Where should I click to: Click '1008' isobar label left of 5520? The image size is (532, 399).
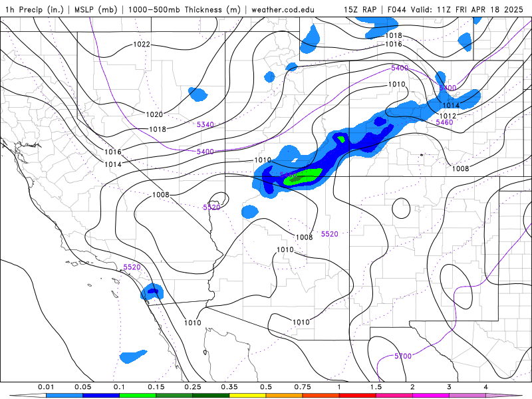(x=160, y=195)
